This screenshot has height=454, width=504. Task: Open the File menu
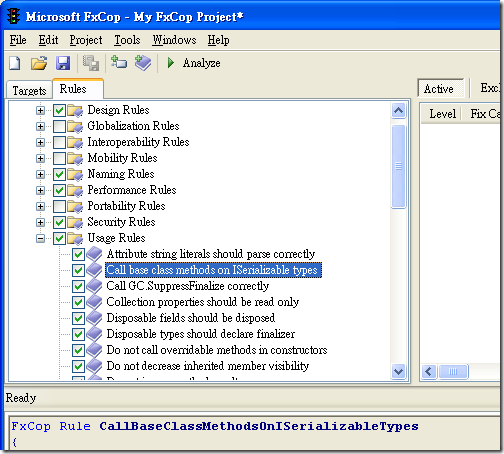pos(18,40)
